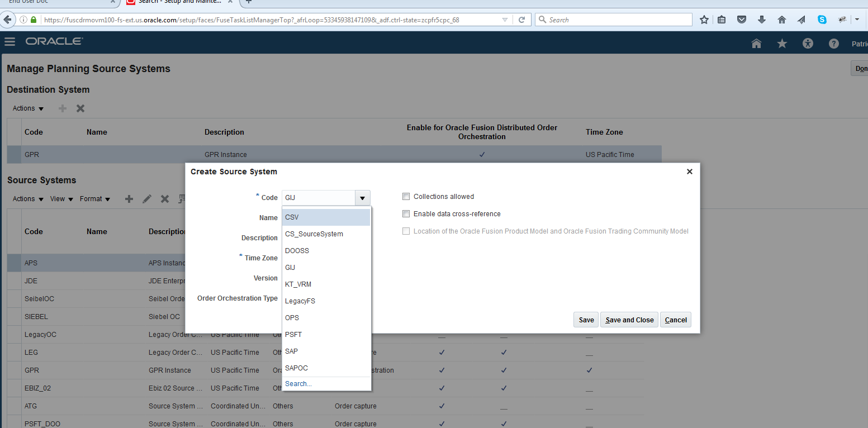Open Favorites star in the Oracle header
868x428 pixels.
pyautogui.click(x=782, y=44)
